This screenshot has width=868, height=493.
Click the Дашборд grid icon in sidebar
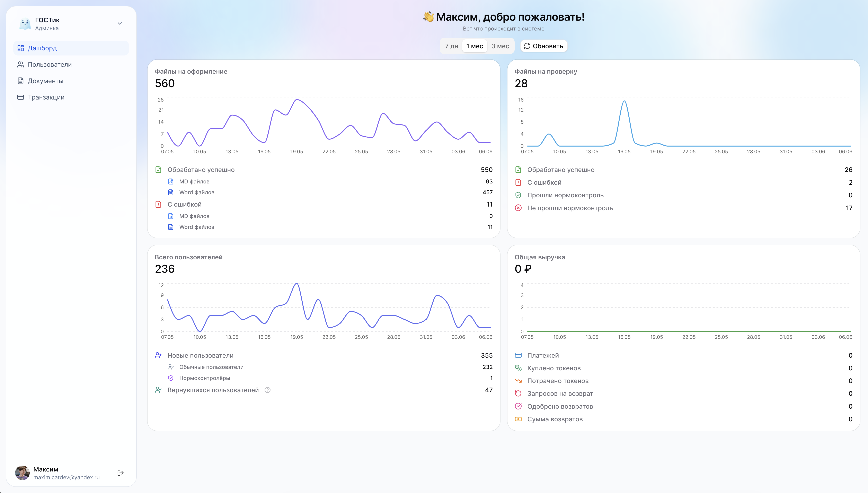tap(21, 48)
